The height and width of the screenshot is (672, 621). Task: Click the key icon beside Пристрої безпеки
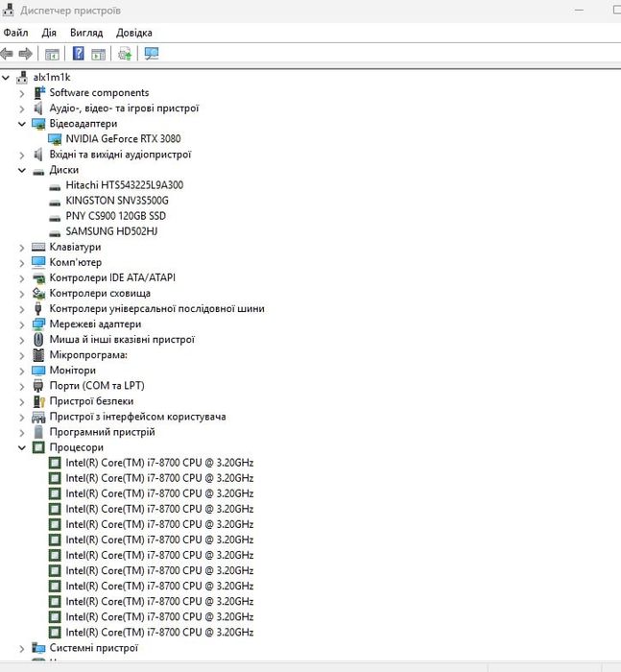39,401
